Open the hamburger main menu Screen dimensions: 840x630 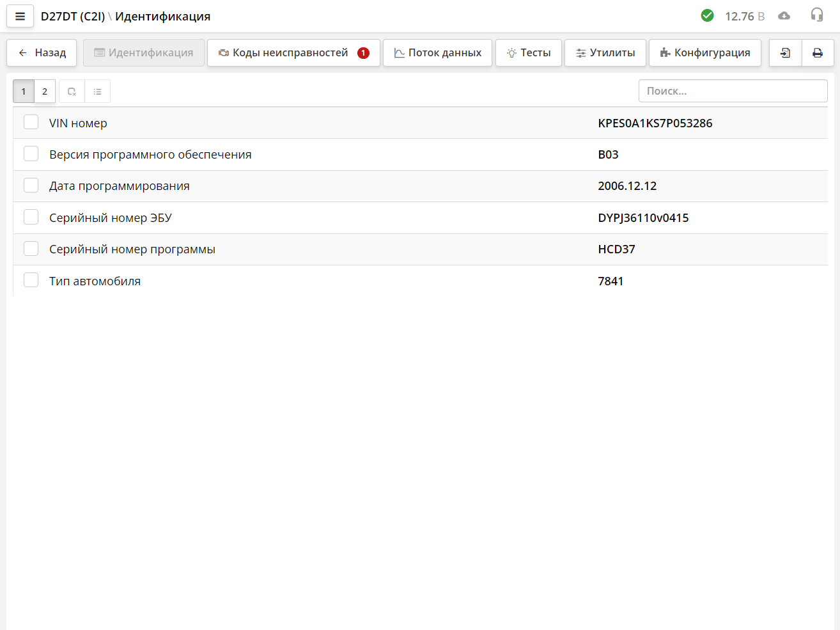20,17
